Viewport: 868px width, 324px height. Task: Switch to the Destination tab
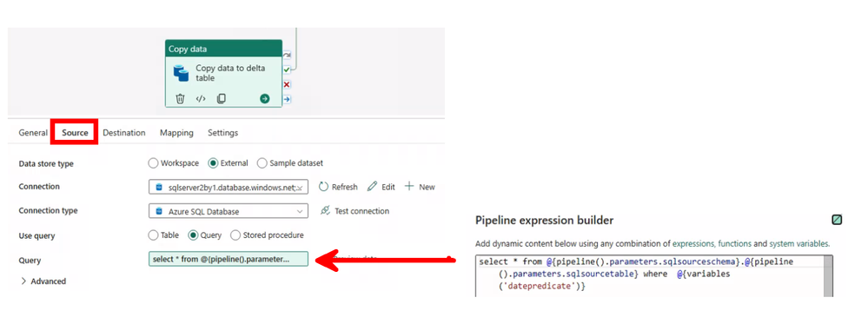(124, 133)
